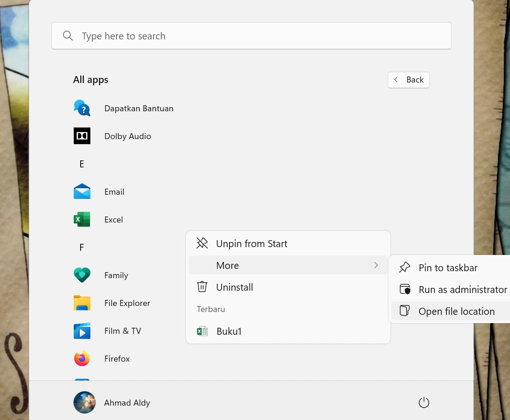The width and height of the screenshot is (510, 420).
Task: Click the unpin icon in context menu
Action: [202, 243]
